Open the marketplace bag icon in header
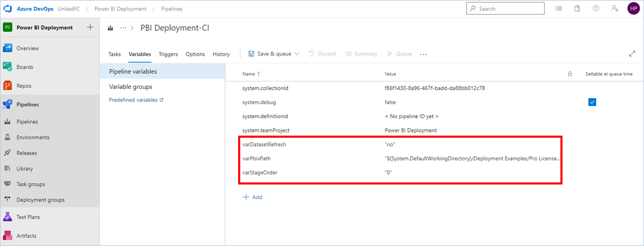This screenshot has height=246, width=644. [577, 8]
